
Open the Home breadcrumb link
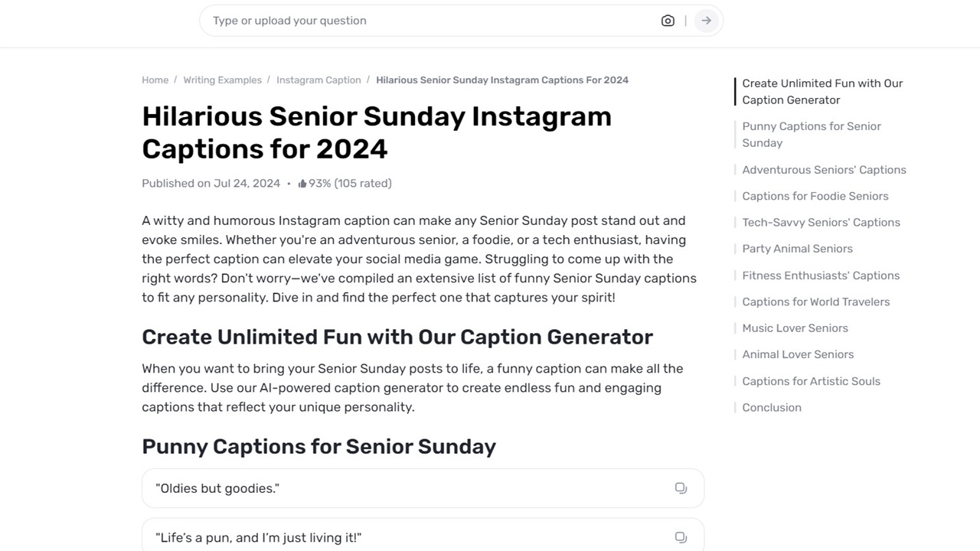tap(155, 80)
